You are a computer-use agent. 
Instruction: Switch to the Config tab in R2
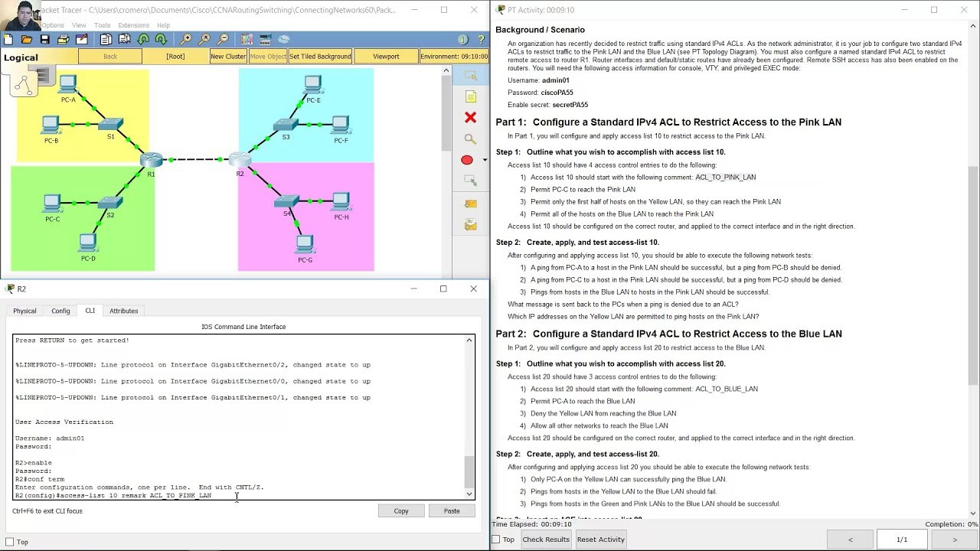(x=60, y=311)
